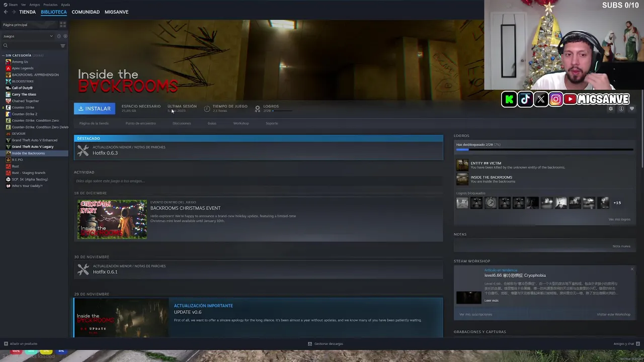Screen dimensions: 644x362
Task: Click the manage downloads icon
Action: point(310,344)
